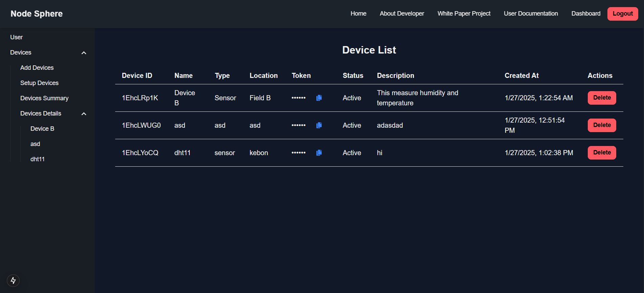Navigate to Dashboard in top navbar
Screen dimensions: 644x293
click(x=585, y=14)
